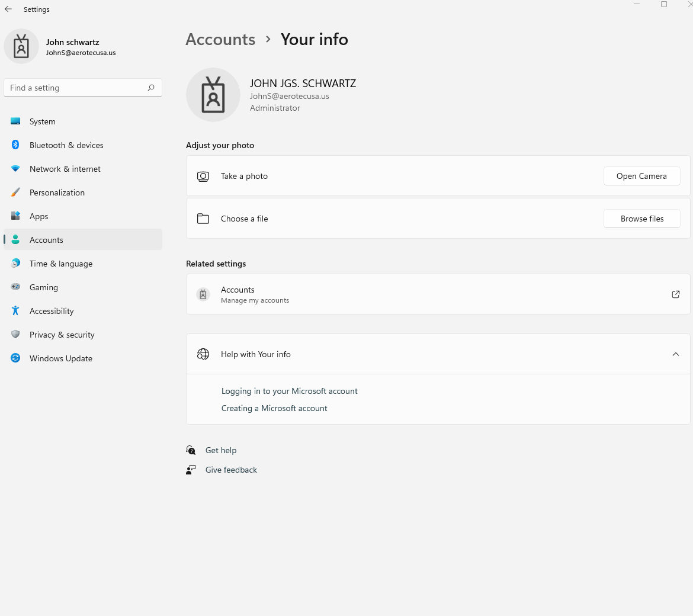The width and height of the screenshot is (693, 616).
Task: Click the Personalization paintbrush icon
Action: (15, 192)
